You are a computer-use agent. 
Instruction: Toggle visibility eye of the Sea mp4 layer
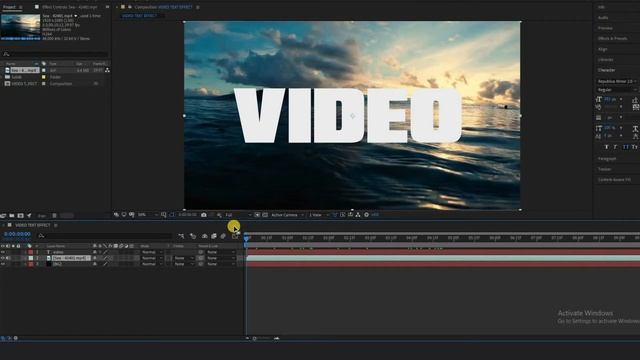click(3, 258)
